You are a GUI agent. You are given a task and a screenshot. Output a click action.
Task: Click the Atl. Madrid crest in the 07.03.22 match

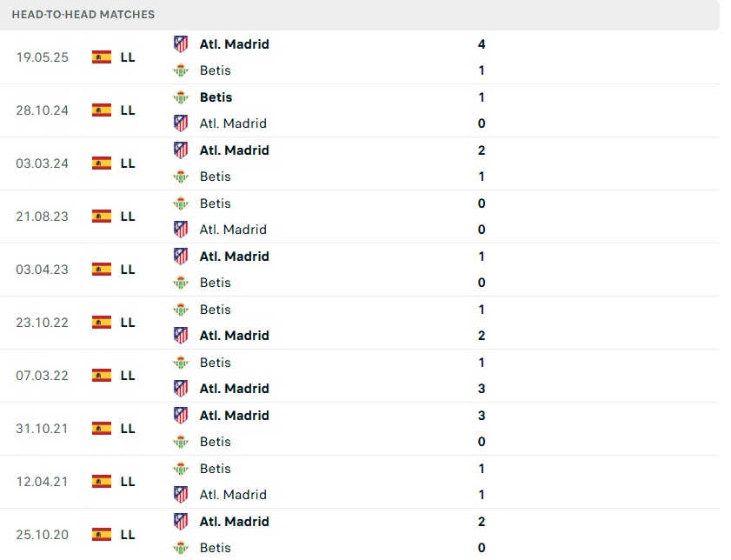(181, 389)
